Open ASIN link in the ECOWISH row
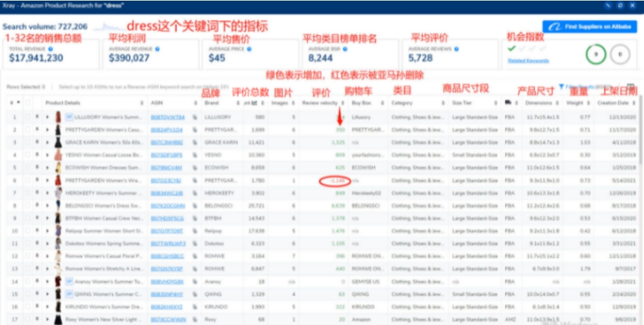The height and width of the screenshot is (325, 644). 166,168
